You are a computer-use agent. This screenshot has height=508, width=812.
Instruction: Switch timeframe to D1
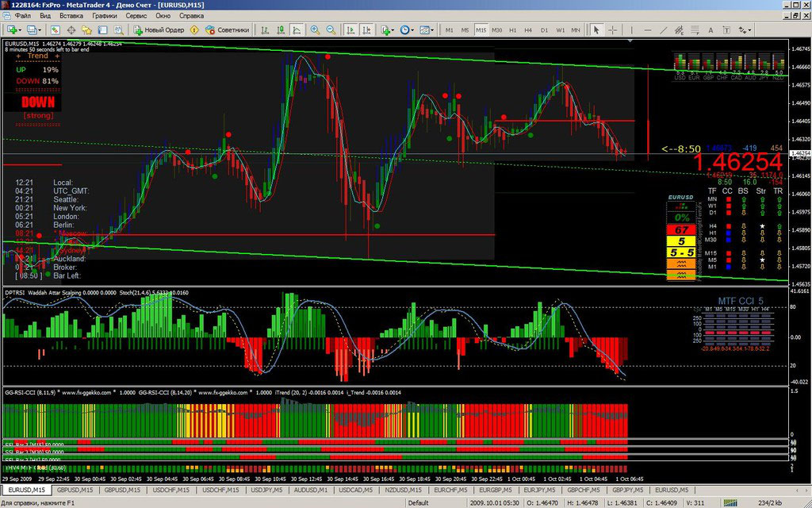[x=544, y=30]
